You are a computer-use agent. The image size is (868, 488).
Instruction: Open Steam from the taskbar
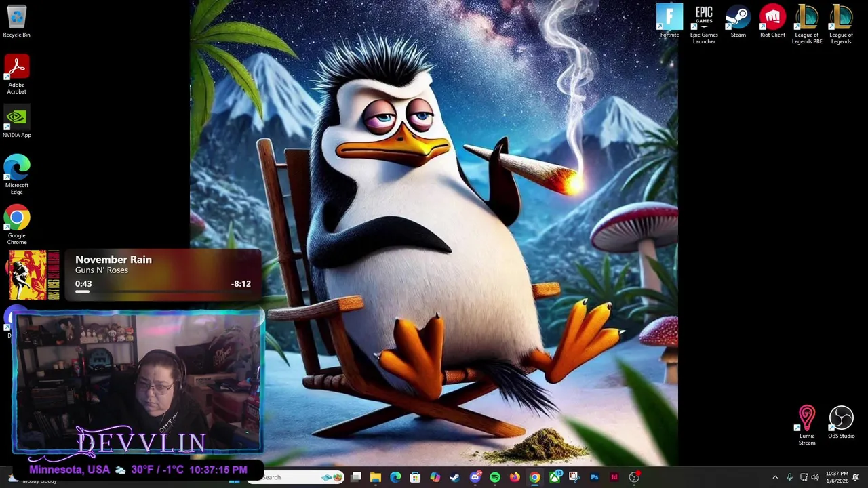[455, 477]
